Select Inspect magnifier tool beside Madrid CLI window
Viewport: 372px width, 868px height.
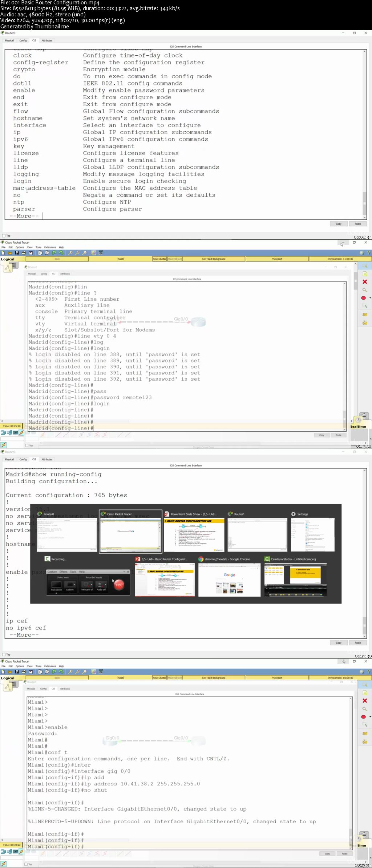coord(365,290)
